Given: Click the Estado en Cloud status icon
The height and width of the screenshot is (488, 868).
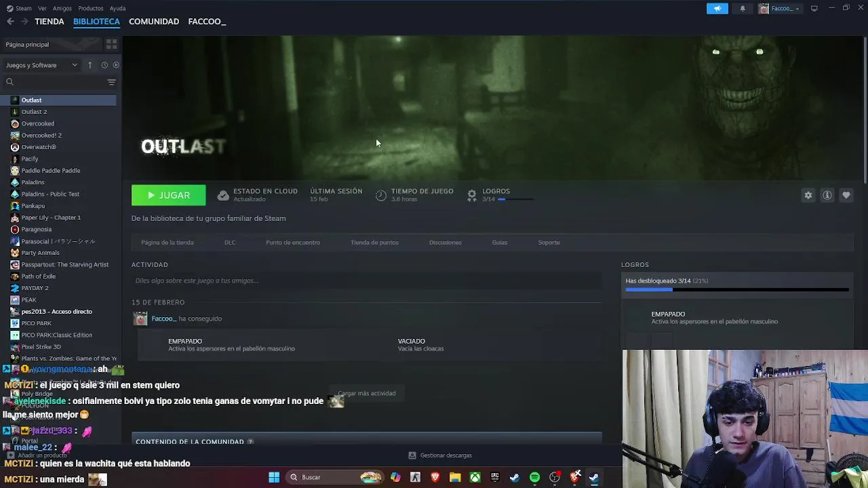Looking at the screenshot, I should [x=223, y=196].
